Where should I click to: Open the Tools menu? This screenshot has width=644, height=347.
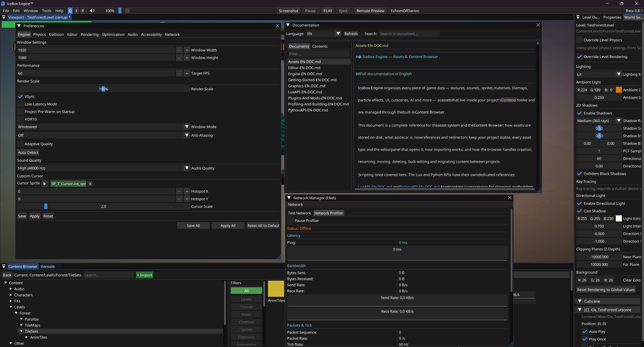point(47,11)
